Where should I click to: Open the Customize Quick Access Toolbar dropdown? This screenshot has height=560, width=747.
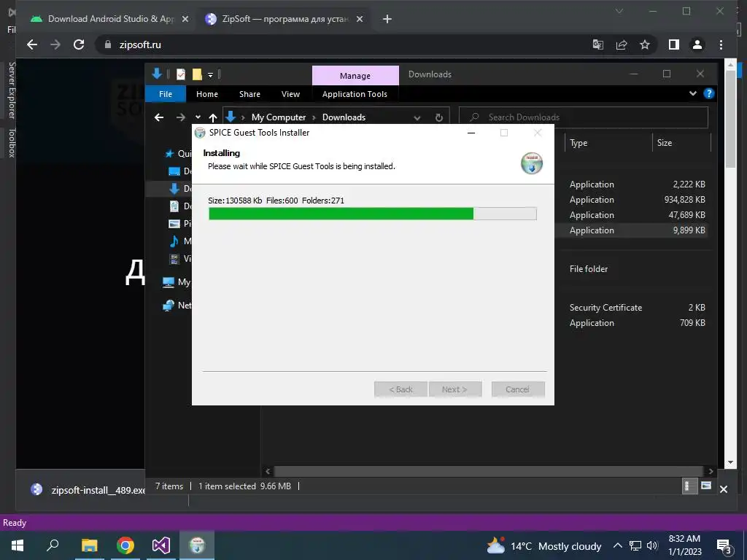210,75
